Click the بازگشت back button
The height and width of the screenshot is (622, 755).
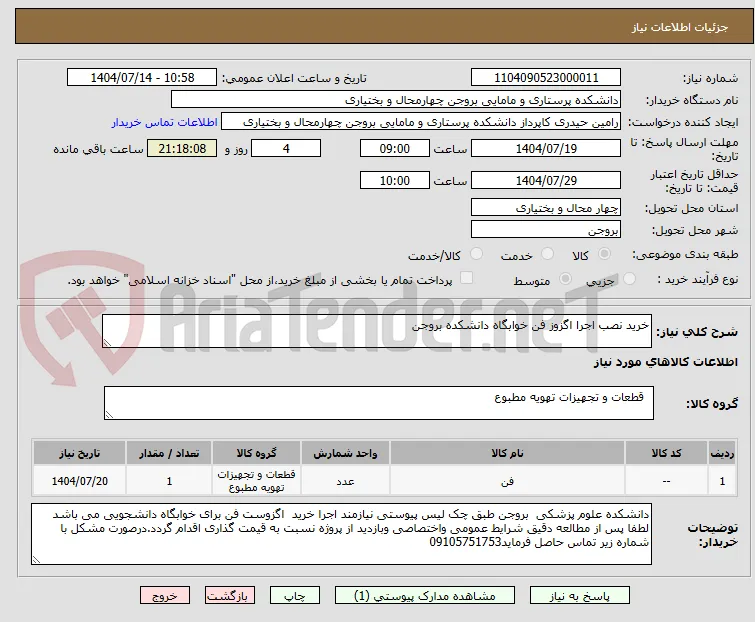[x=230, y=596]
